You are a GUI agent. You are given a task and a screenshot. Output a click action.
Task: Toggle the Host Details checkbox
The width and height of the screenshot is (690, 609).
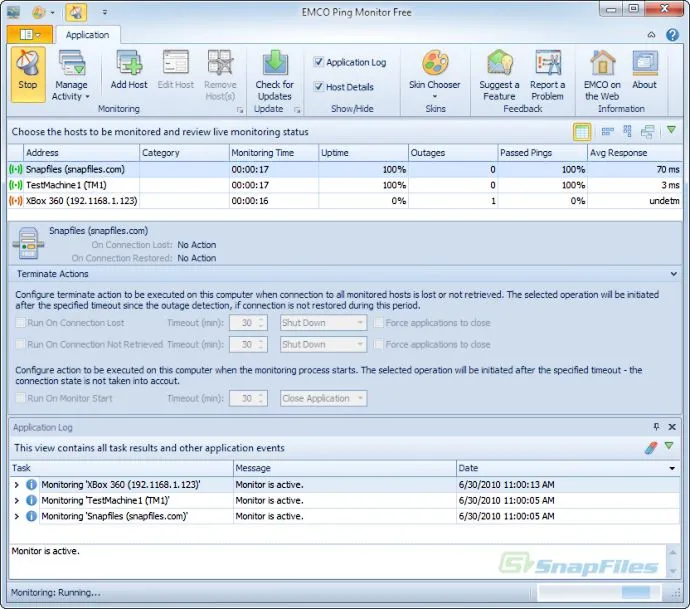tap(319, 87)
